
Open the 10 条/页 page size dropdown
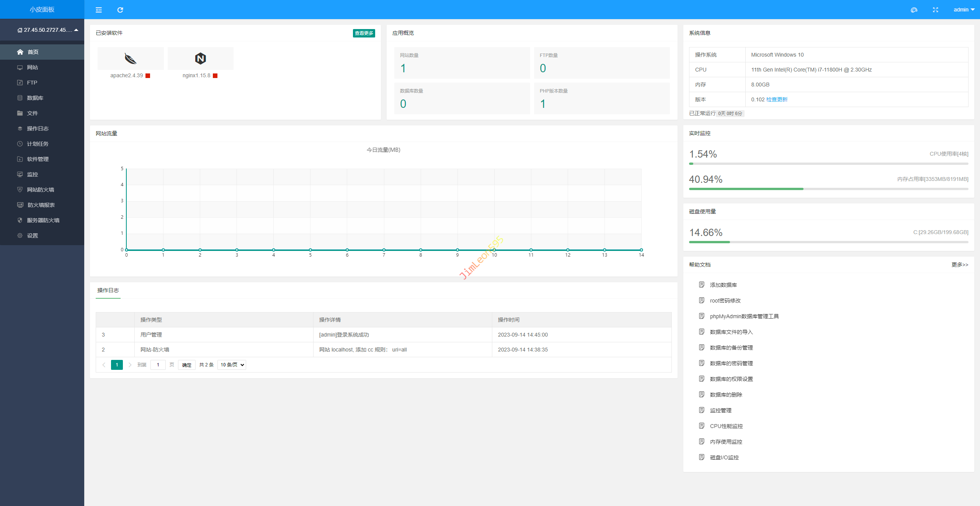[x=232, y=365]
